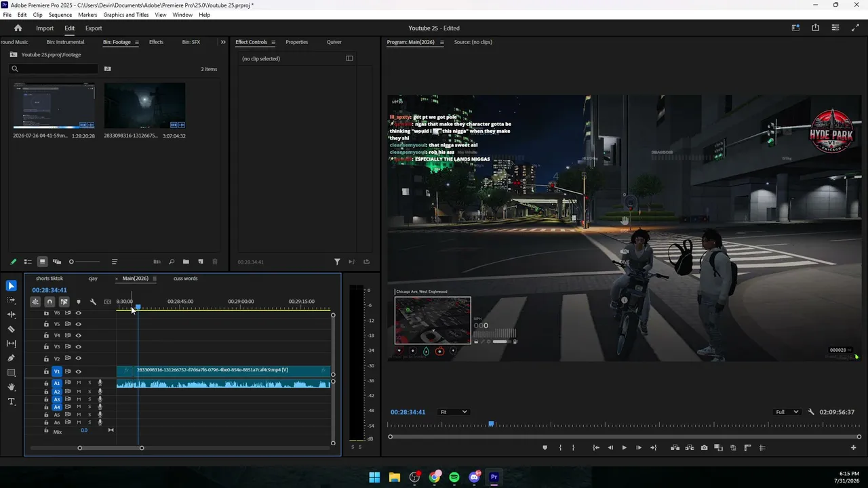This screenshot has width=868, height=488.
Task: Click the New Item icon
Action: pyautogui.click(x=201, y=262)
